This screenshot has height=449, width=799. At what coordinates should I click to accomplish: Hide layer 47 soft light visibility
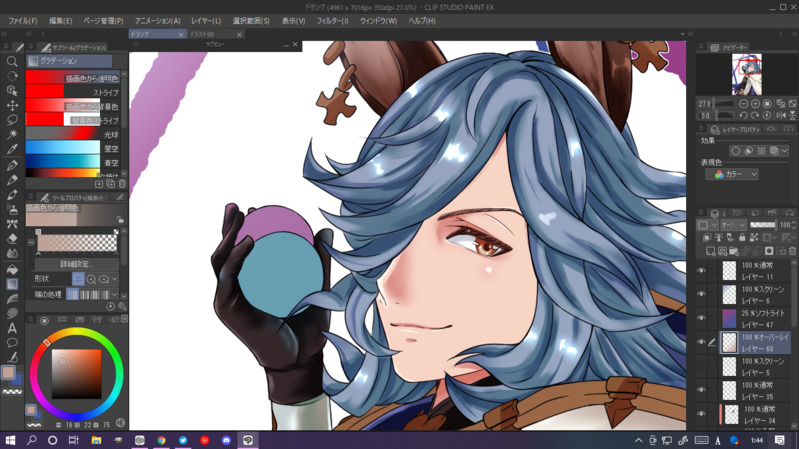coord(701,319)
